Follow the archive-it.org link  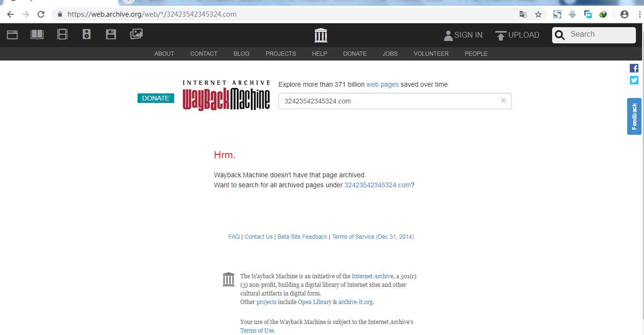point(356,302)
